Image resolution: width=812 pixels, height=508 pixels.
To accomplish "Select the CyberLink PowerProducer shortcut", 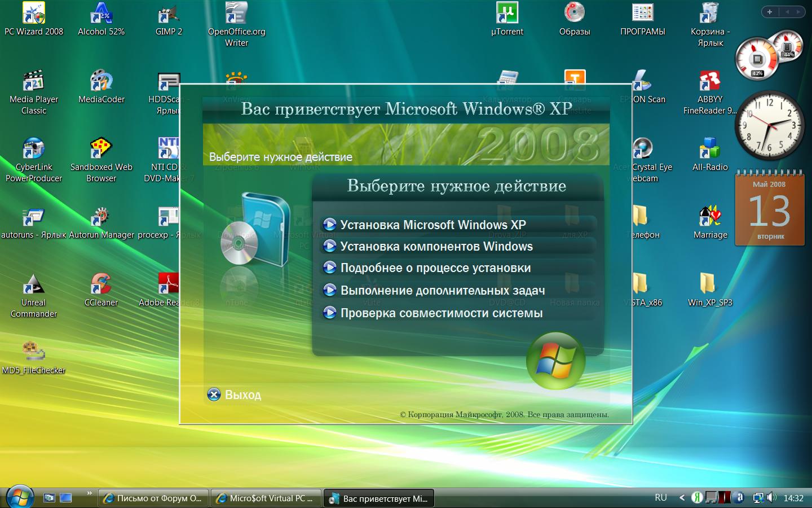I will click(34, 160).
